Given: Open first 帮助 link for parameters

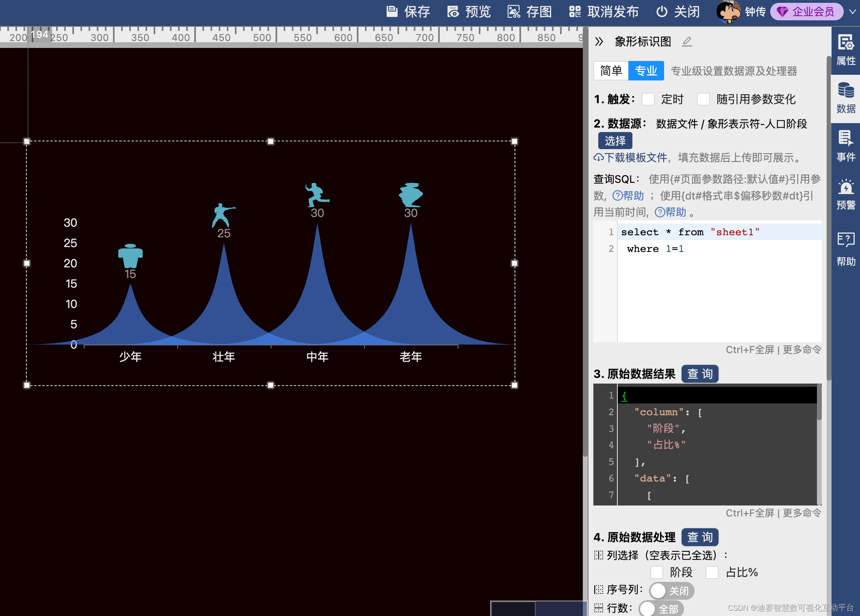Looking at the screenshot, I should pyautogui.click(x=628, y=196).
